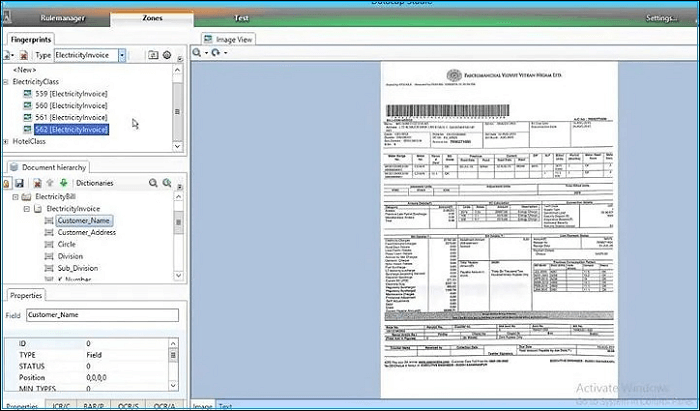Select the Document hierarchy tab
Image resolution: width=700 pixels, height=411 pixels.
[x=48, y=167]
